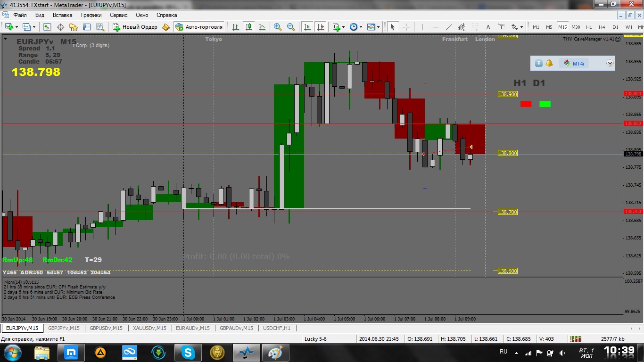The height and width of the screenshot is (362, 644).
Task: Open the Navigator star-folder icon
Action: click(74, 27)
